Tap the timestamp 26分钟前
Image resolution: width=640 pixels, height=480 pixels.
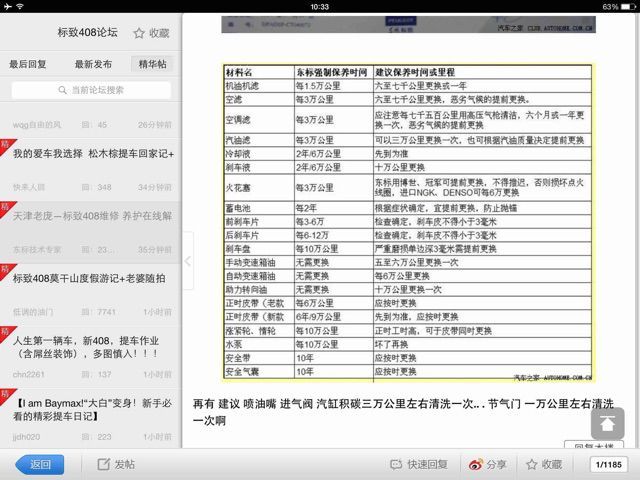click(155, 124)
